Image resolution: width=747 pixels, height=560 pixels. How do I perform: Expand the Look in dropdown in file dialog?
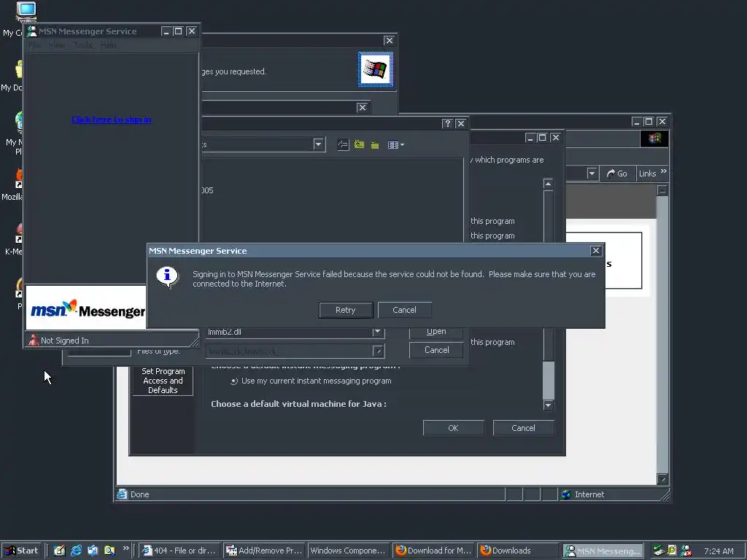[318, 144]
